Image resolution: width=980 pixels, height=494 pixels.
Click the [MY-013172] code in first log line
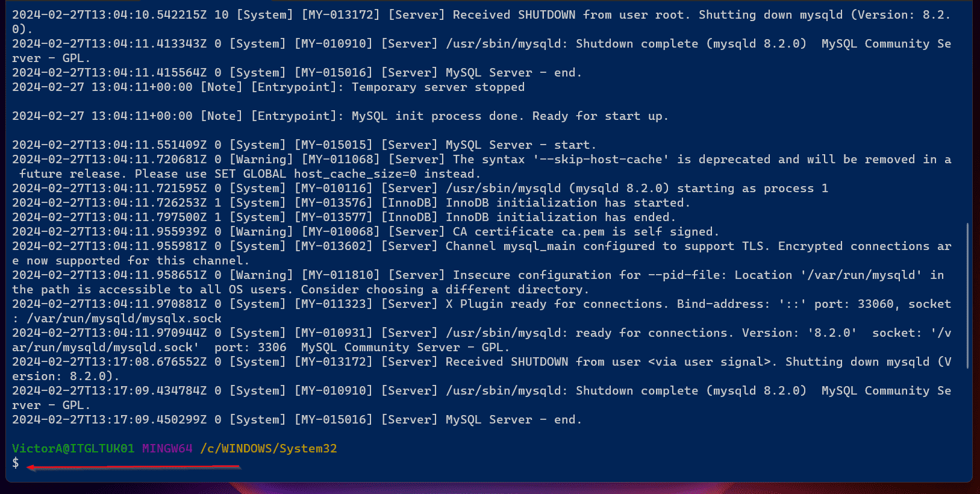(x=340, y=14)
